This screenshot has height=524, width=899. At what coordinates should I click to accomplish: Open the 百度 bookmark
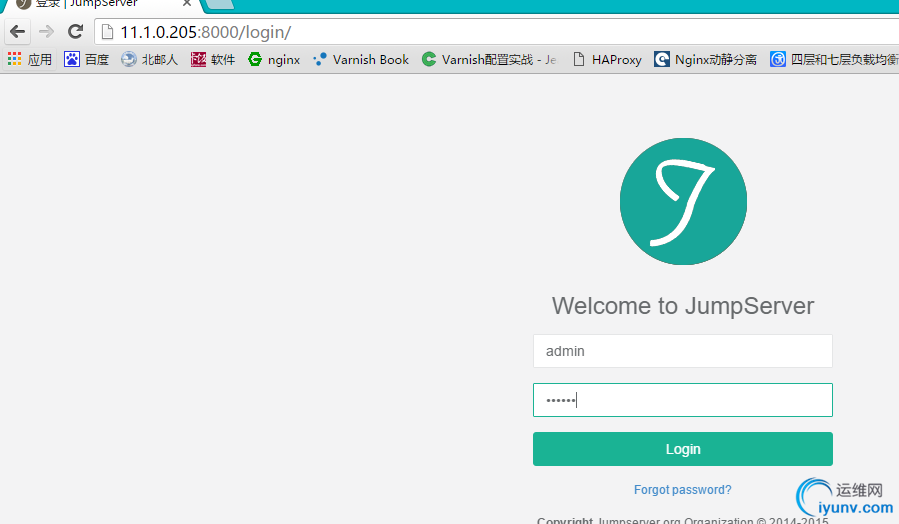tap(87, 59)
